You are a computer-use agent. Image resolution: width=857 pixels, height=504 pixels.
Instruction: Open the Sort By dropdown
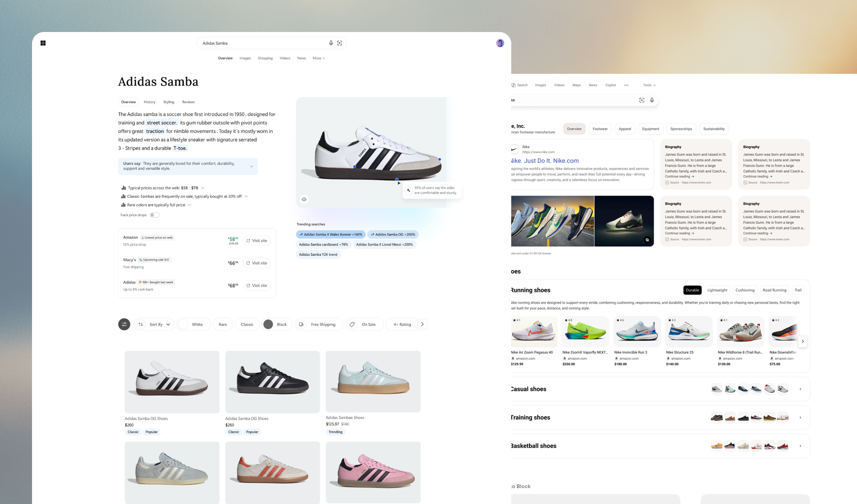click(155, 324)
